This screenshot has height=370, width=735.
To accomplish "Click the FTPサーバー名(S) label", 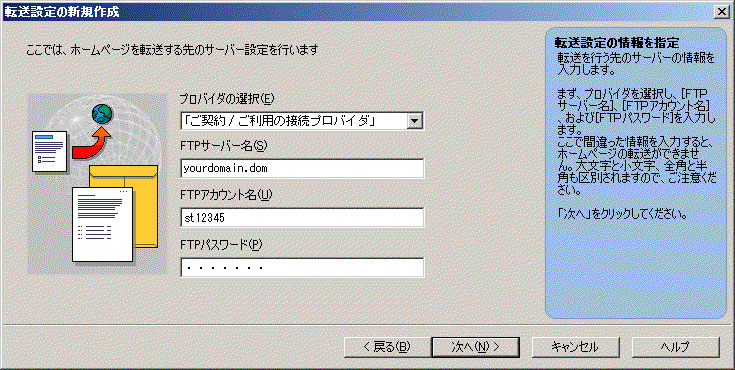I will 224,146.
